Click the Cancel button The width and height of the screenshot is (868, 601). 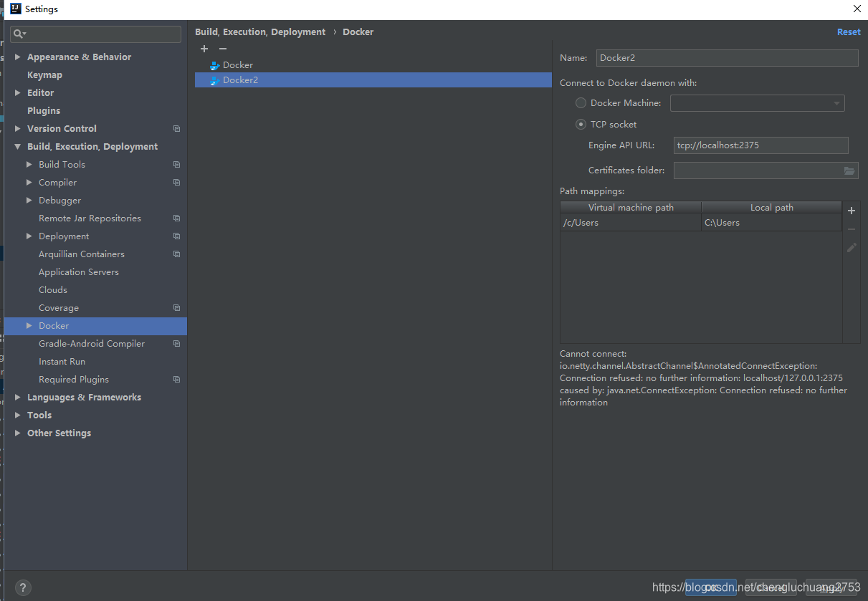771,587
